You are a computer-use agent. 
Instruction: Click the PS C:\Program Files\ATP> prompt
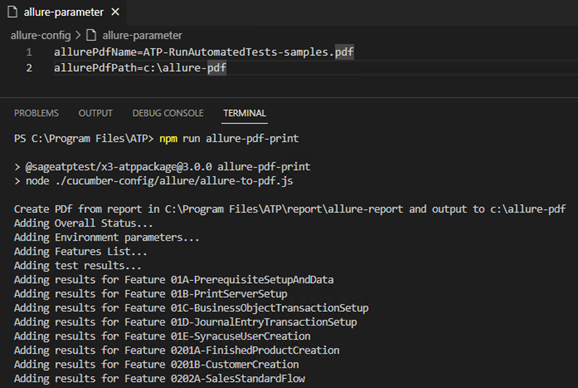click(x=83, y=139)
